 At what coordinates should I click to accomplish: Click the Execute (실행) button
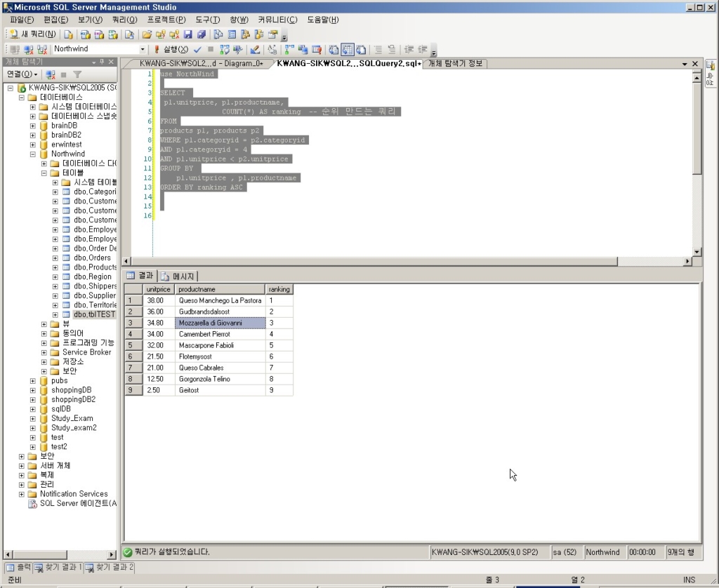click(x=171, y=49)
